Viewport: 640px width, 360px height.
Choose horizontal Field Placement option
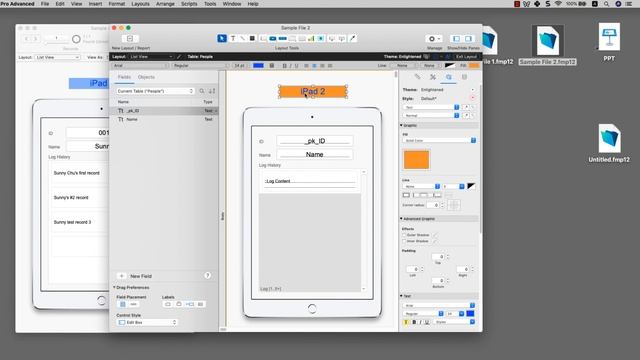coord(133,304)
